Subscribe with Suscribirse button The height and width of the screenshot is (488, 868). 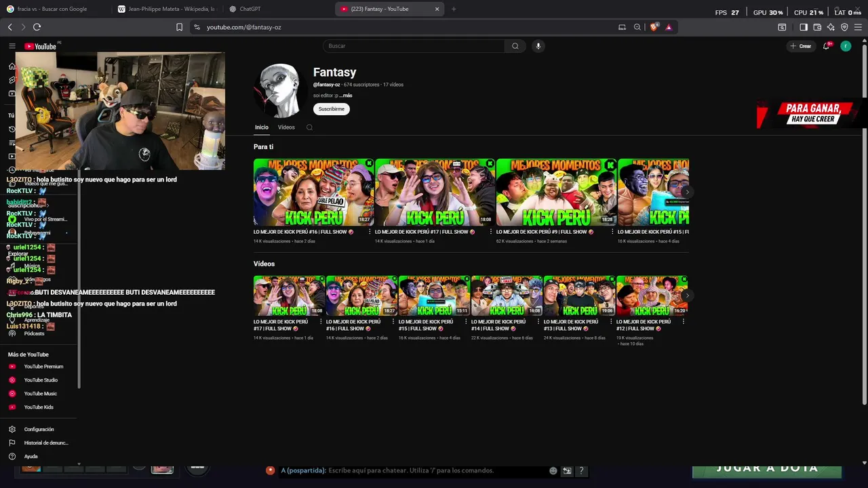tap(331, 109)
